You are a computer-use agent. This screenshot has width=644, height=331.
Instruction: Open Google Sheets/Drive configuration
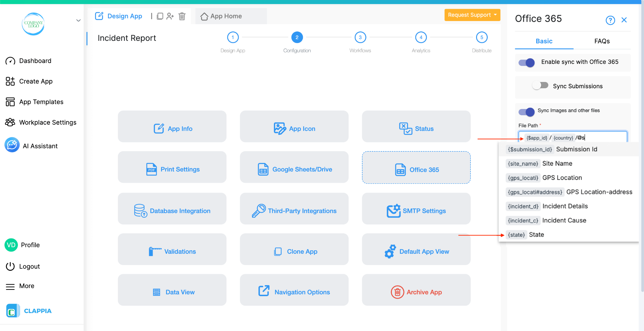click(294, 169)
